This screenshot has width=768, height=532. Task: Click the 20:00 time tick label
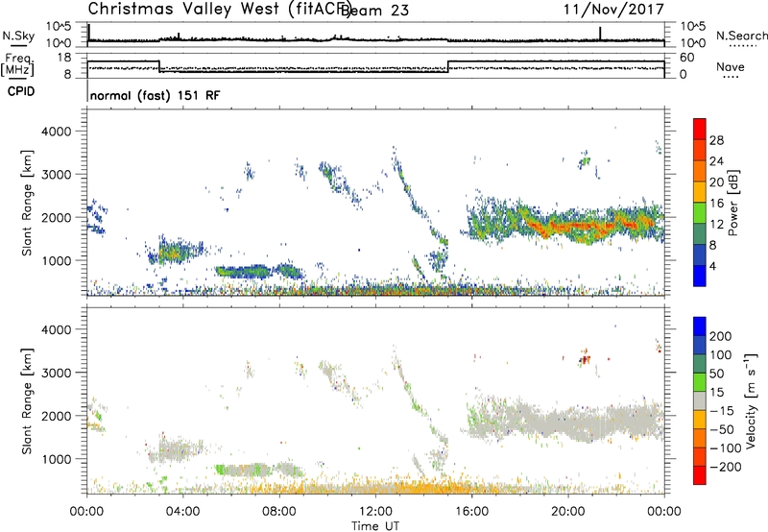568,512
